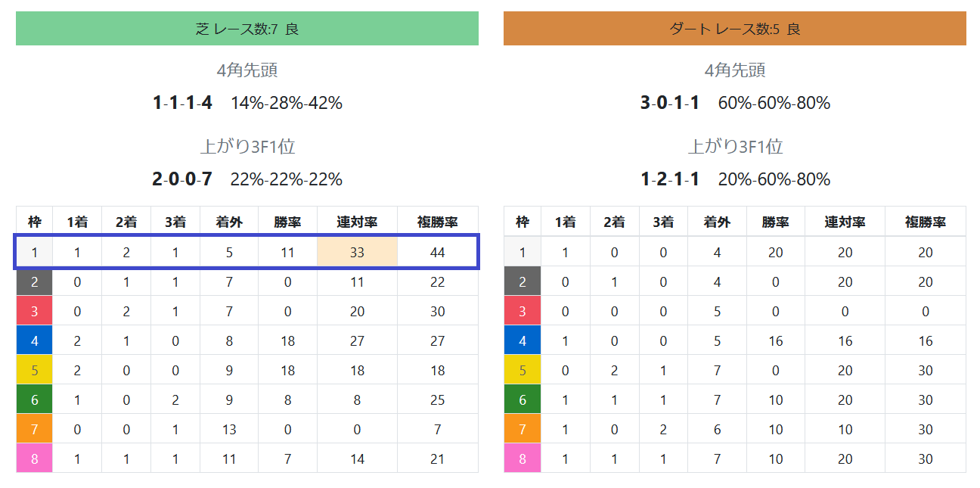The width and height of the screenshot is (980, 488).
Task: Click the pink 枠 8 cell in dirt table
Action: (x=523, y=458)
